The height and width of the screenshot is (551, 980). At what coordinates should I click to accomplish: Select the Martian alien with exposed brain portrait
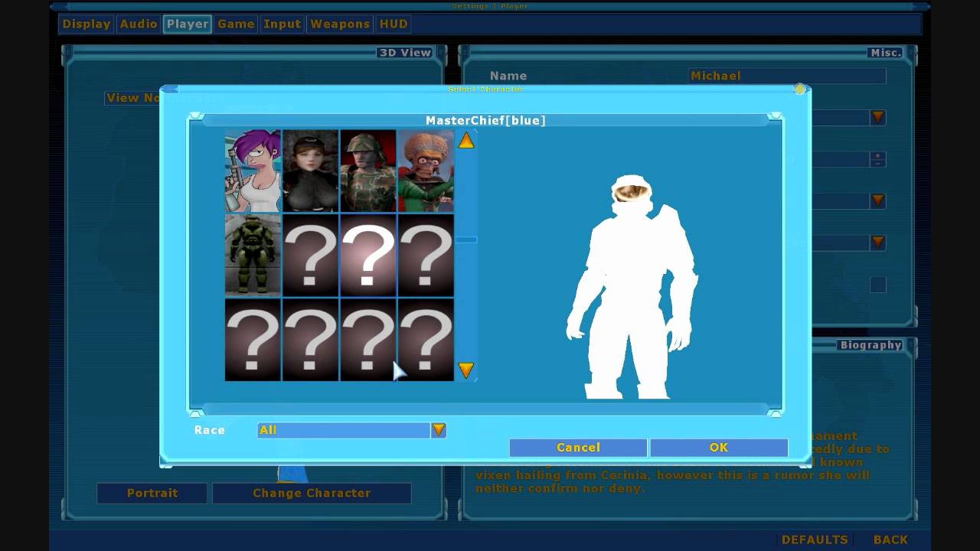(x=426, y=171)
